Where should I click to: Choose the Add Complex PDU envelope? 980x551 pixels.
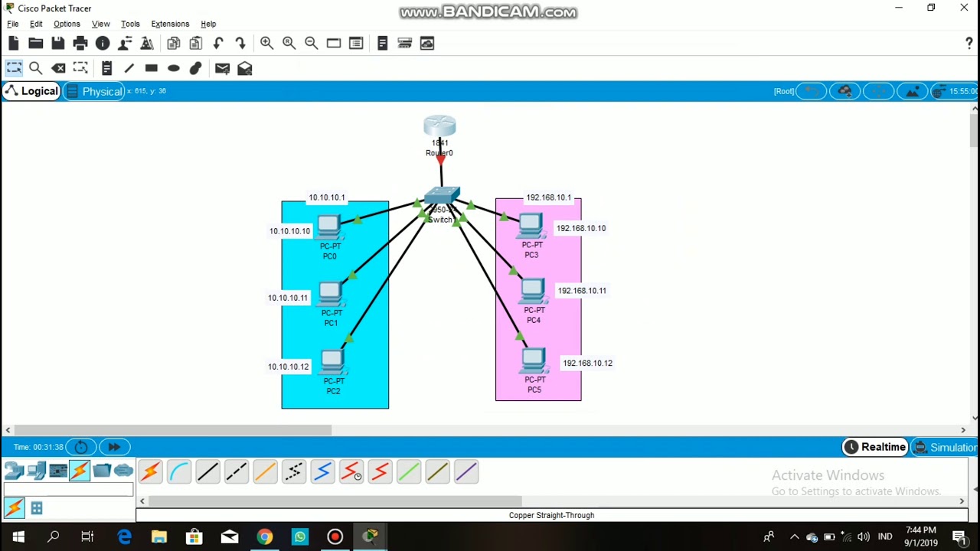245,69
